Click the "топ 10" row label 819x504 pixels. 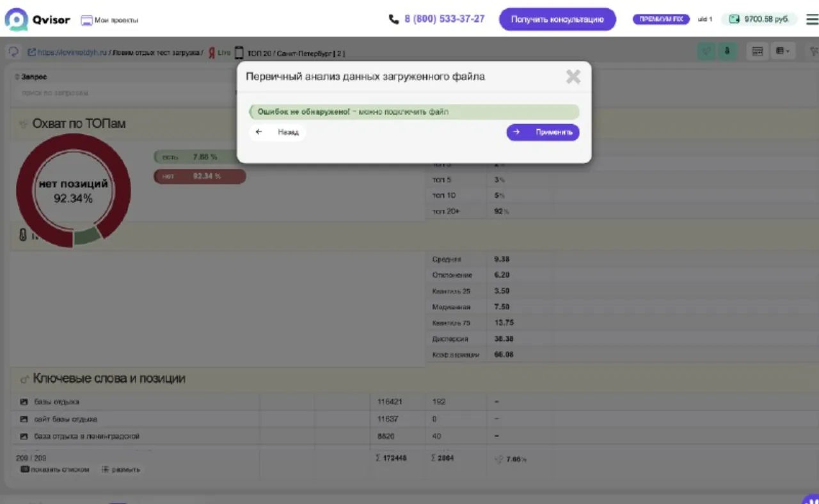[444, 195]
